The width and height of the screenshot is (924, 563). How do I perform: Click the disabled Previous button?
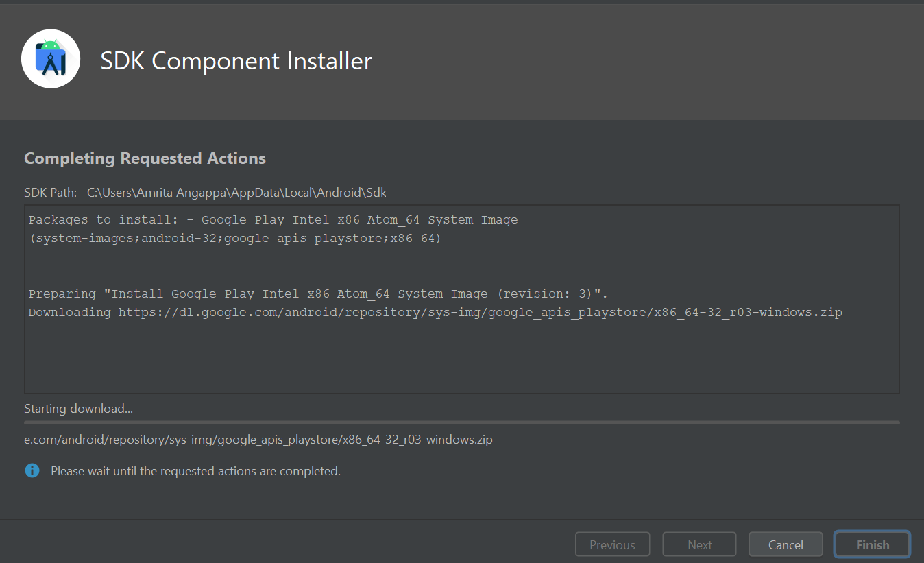pos(611,544)
